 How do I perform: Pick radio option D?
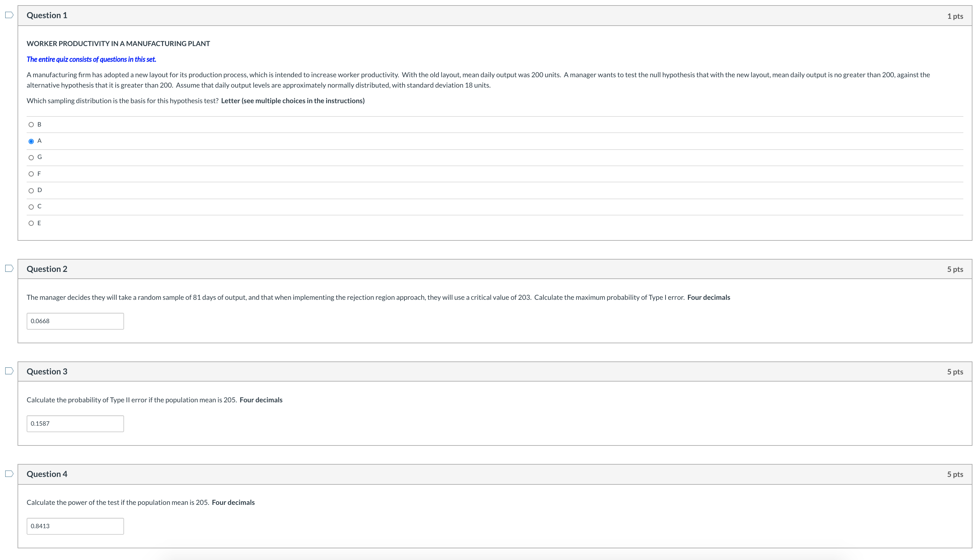tap(31, 191)
